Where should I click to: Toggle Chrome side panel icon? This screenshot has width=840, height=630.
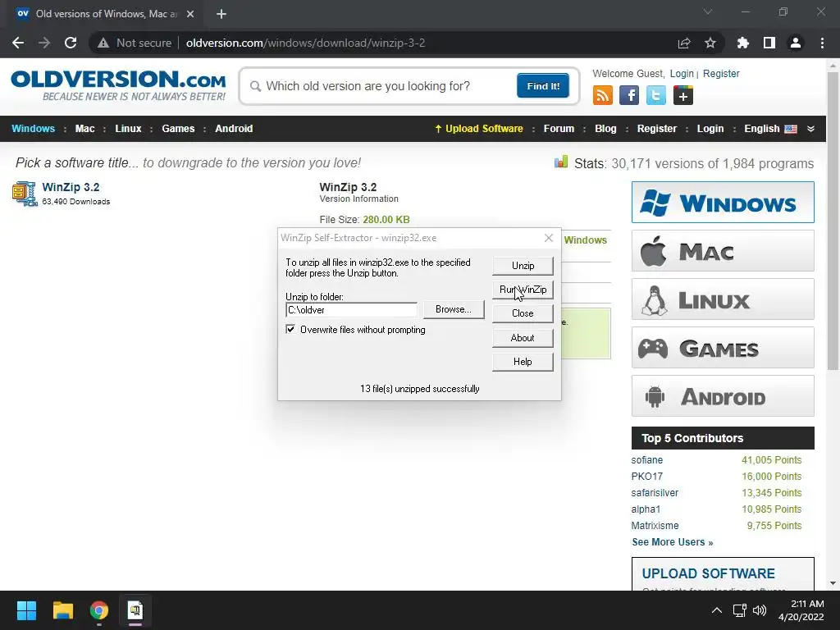(769, 43)
